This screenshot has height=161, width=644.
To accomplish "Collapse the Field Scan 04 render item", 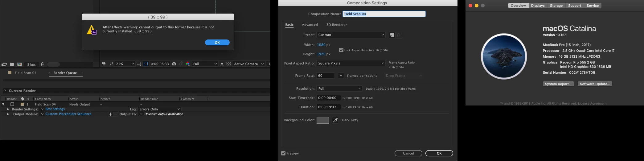I will point(3,104).
